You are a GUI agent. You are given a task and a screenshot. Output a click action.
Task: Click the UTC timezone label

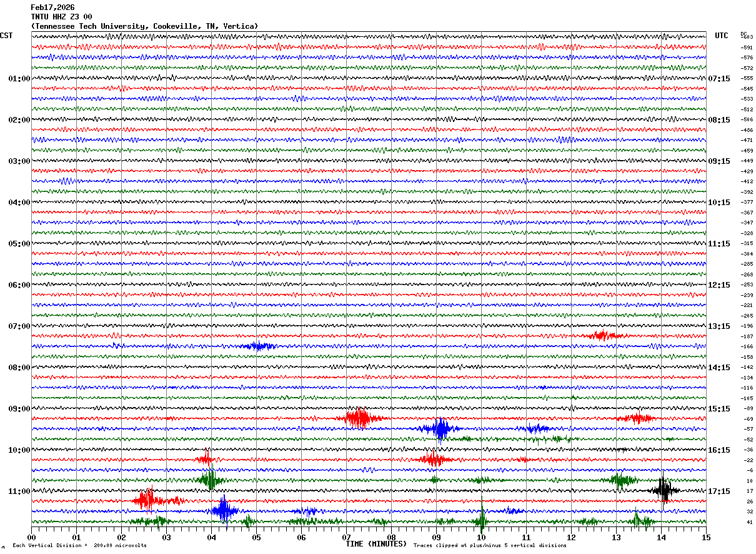[722, 36]
